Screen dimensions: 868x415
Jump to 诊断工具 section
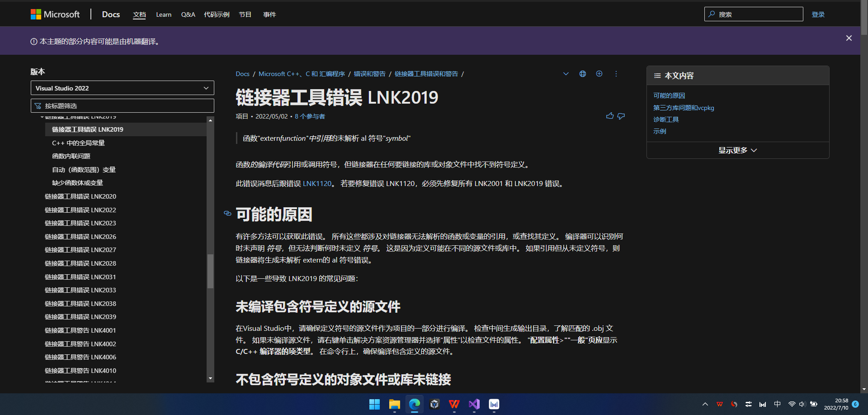coord(666,119)
